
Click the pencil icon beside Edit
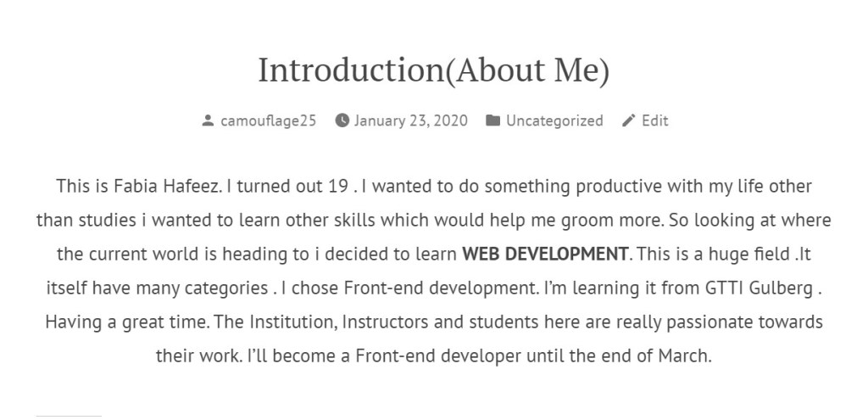pyautogui.click(x=628, y=120)
